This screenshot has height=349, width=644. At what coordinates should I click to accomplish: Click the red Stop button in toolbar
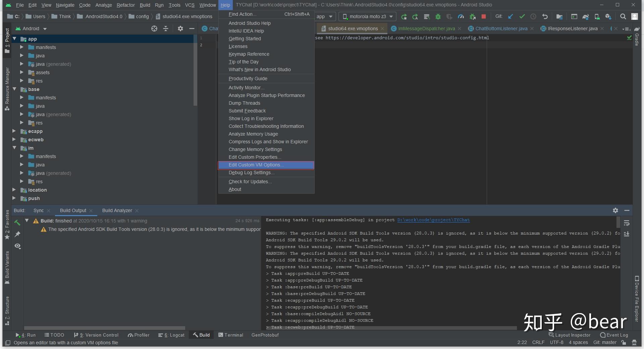[483, 16]
